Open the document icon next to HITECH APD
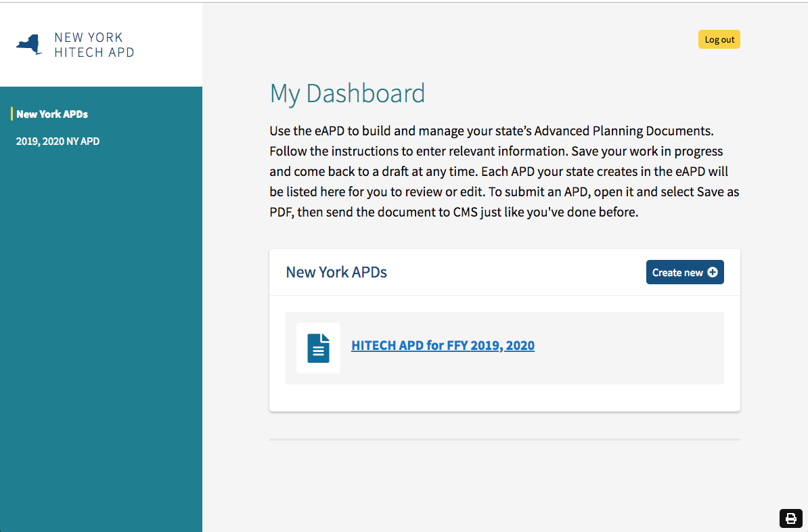 click(x=318, y=348)
